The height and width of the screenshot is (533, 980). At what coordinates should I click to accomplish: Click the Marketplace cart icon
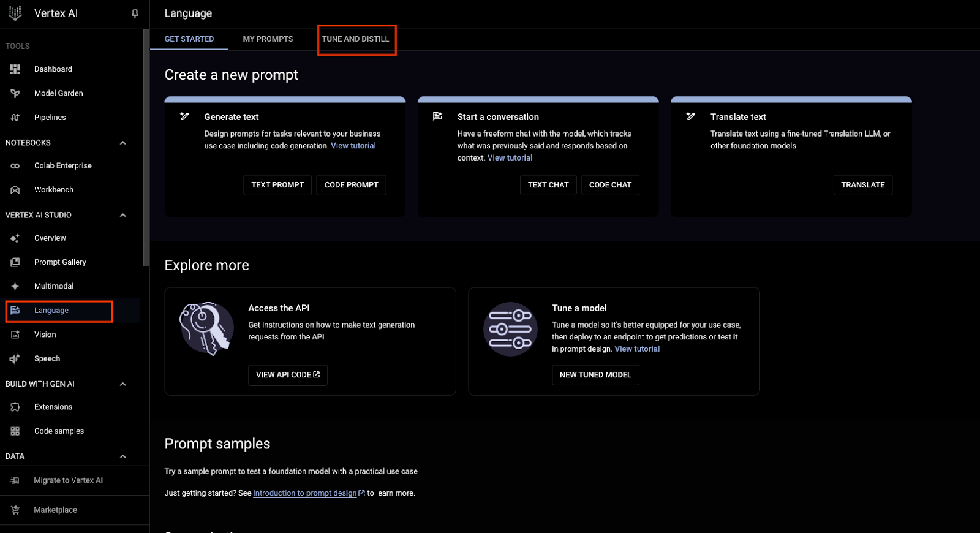pos(15,510)
